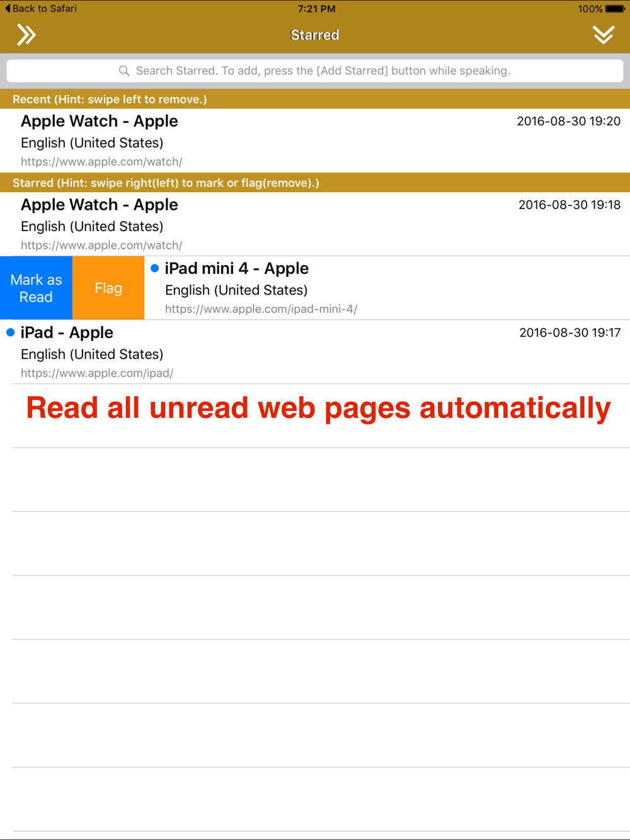Tap unread blue dot beside iPad - Apple

point(10,332)
